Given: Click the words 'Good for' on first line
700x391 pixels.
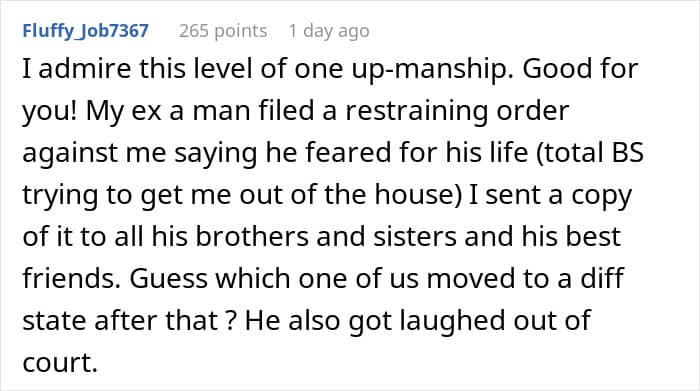Looking at the screenshot, I should [580, 69].
